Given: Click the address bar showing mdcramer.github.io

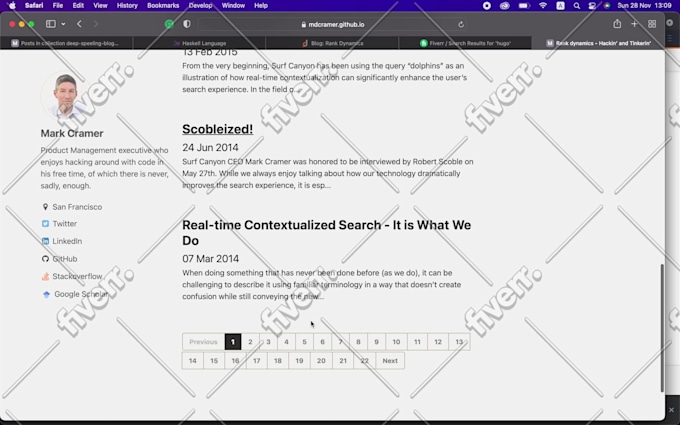Looking at the screenshot, I should [x=332, y=24].
